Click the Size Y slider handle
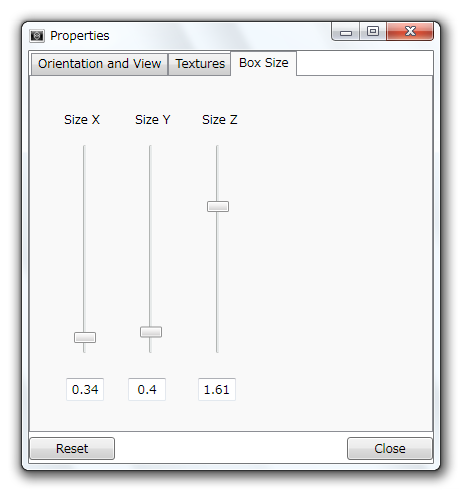 pyautogui.click(x=151, y=332)
